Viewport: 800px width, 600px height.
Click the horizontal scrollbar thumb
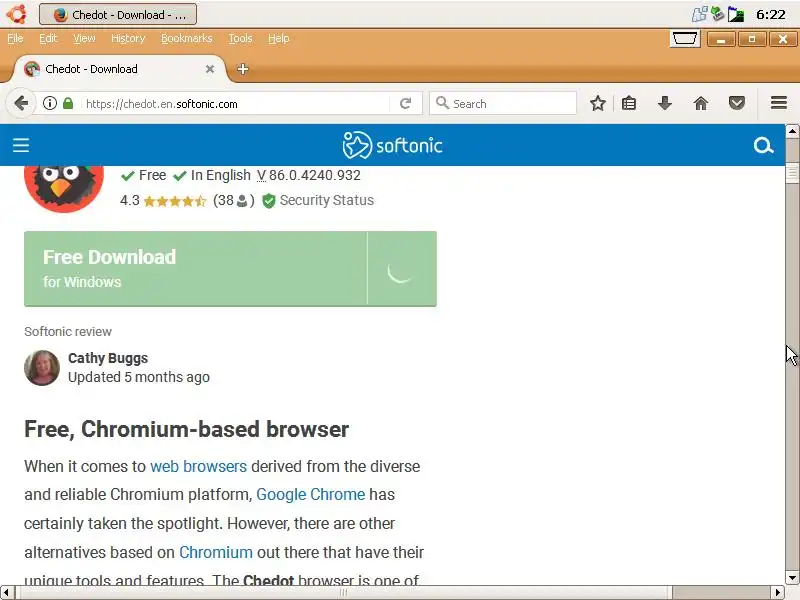(343, 592)
